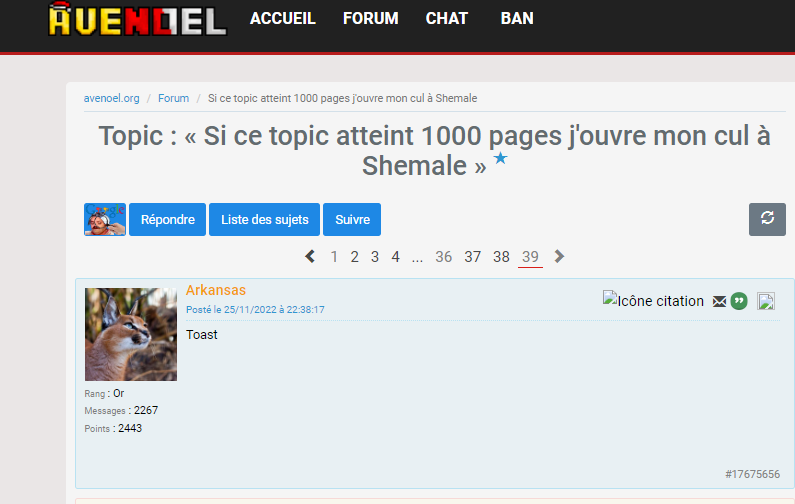Go to page 1

coord(334,257)
